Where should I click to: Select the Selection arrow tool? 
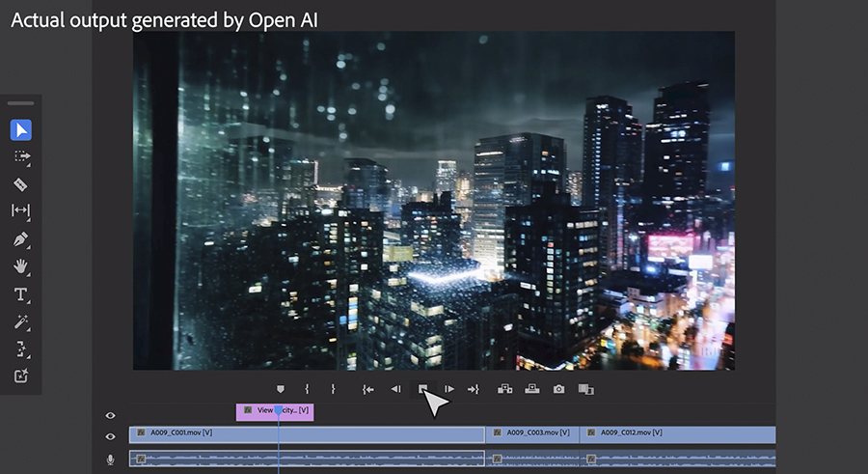point(21,130)
